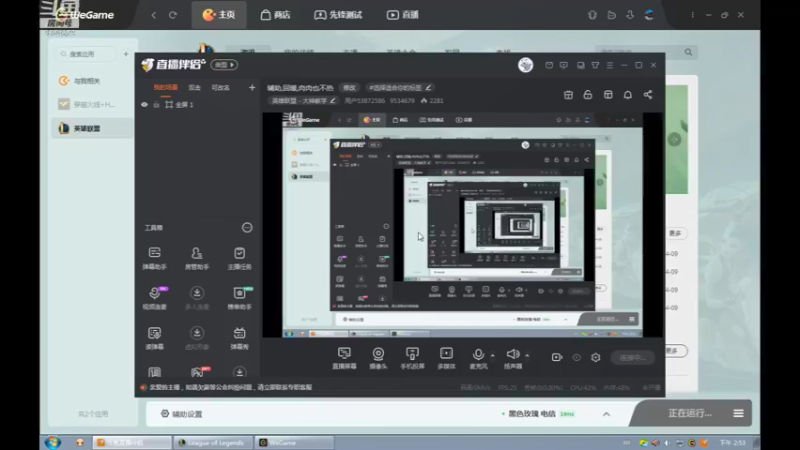Open the toolbox more options circle icon
The height and width of the screenshot is (450, 800).
247,228
